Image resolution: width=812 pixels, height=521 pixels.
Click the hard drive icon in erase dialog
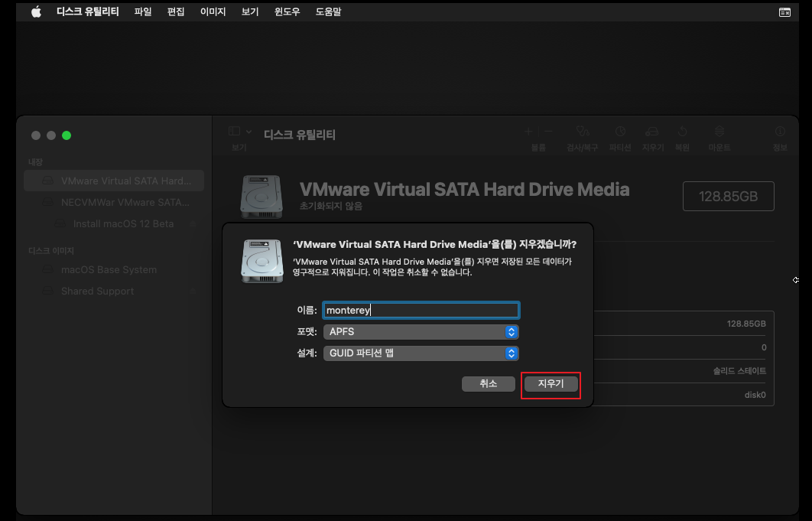[262, 261]
